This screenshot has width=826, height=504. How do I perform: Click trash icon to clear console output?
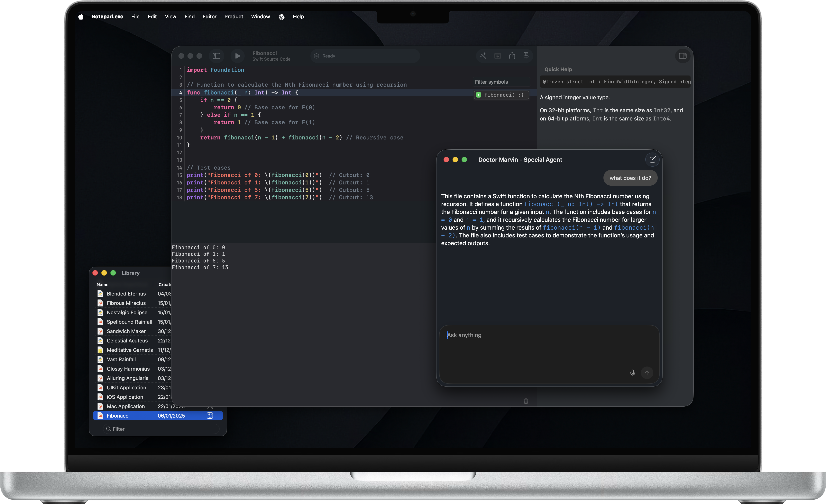click(526, 401)
